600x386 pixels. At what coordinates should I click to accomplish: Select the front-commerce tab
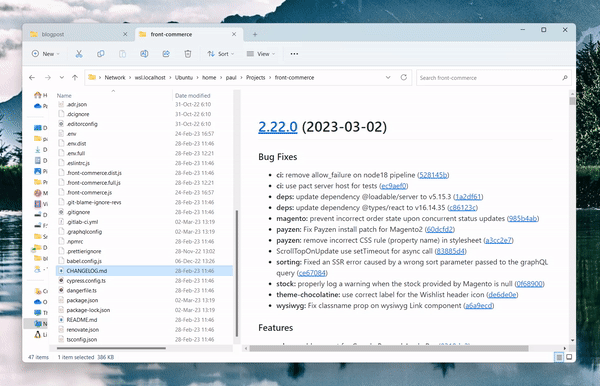point(189,34)
